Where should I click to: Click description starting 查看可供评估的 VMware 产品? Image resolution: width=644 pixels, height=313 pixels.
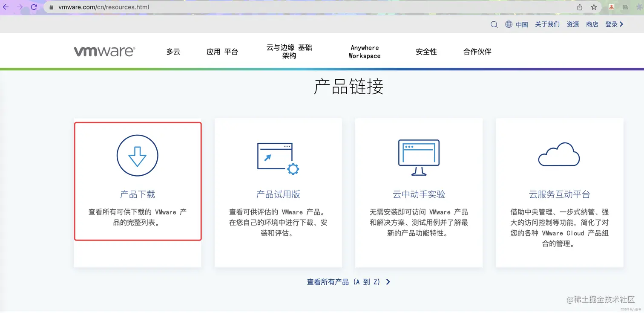point(278,223)
